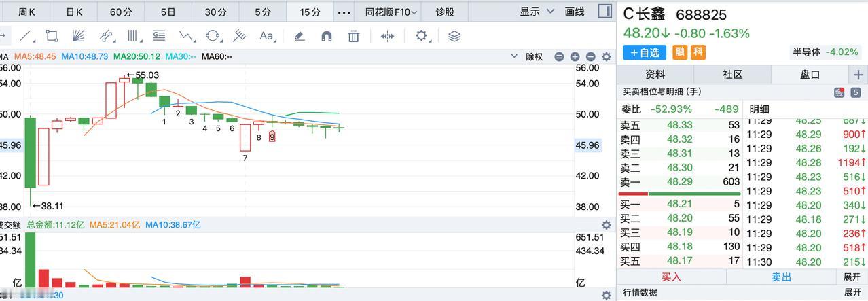Click the 诊股 button

point(445,12)
